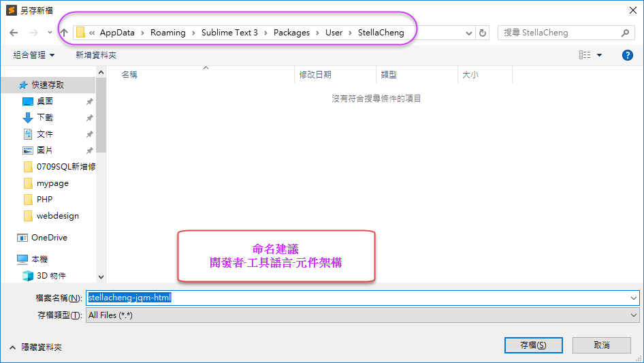Click the search magnifier icon
The width and height of the screenshot is (644, 363).
(x=625, y=33)
